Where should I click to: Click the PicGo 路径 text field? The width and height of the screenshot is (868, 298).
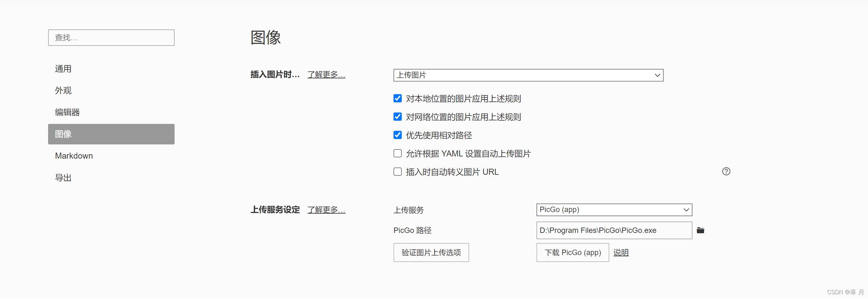614,230
